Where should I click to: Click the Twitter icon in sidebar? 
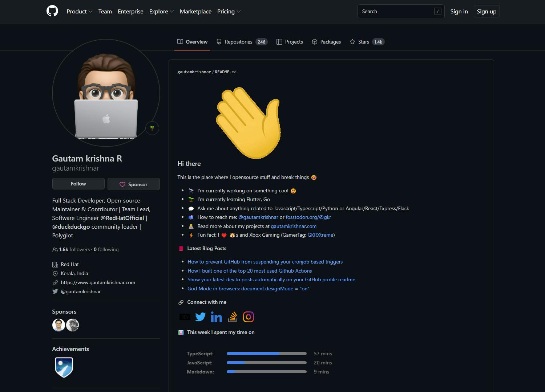click(55, 291)
